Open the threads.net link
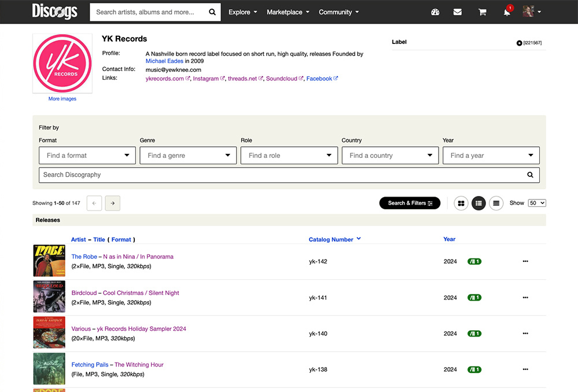This screenshot has height=392, width=578. point(245,79)
